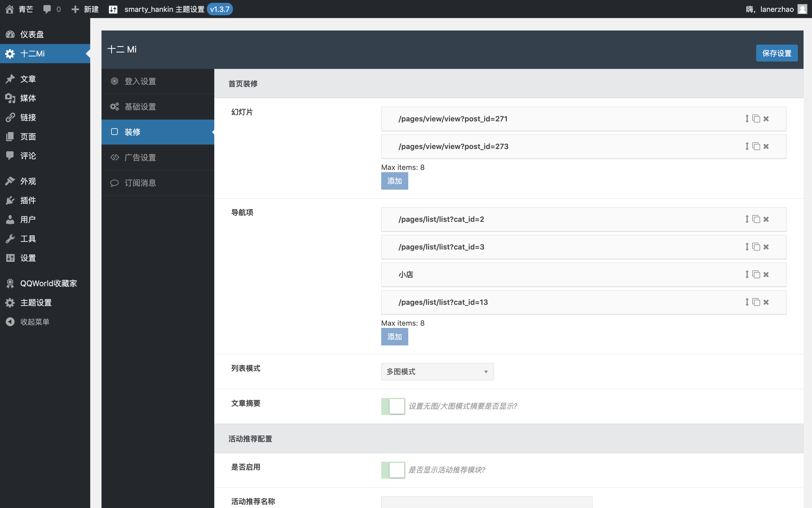
Task: Click the plus icon for 新建
Action: click(x=75, y=9)
